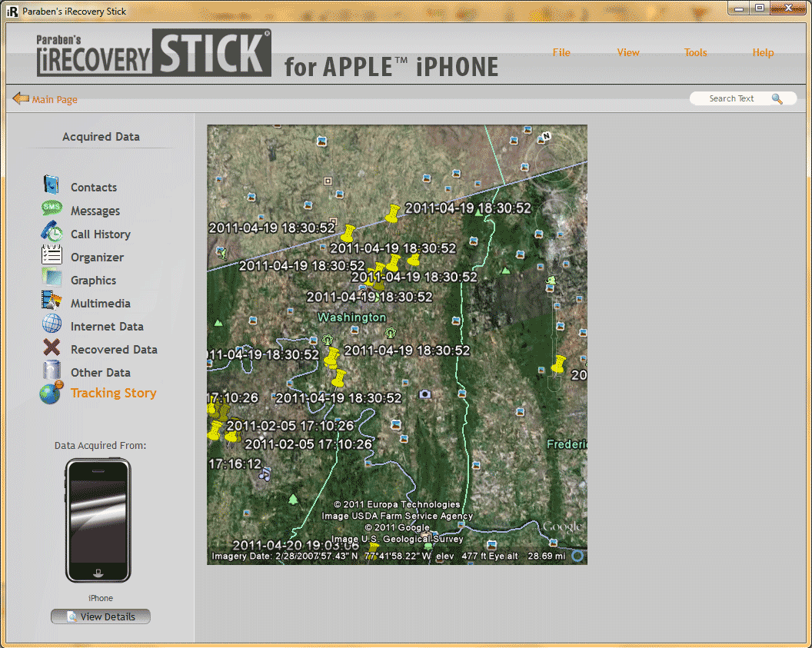
Task: Open the Tracking Story category
Action: coord(113,393)
